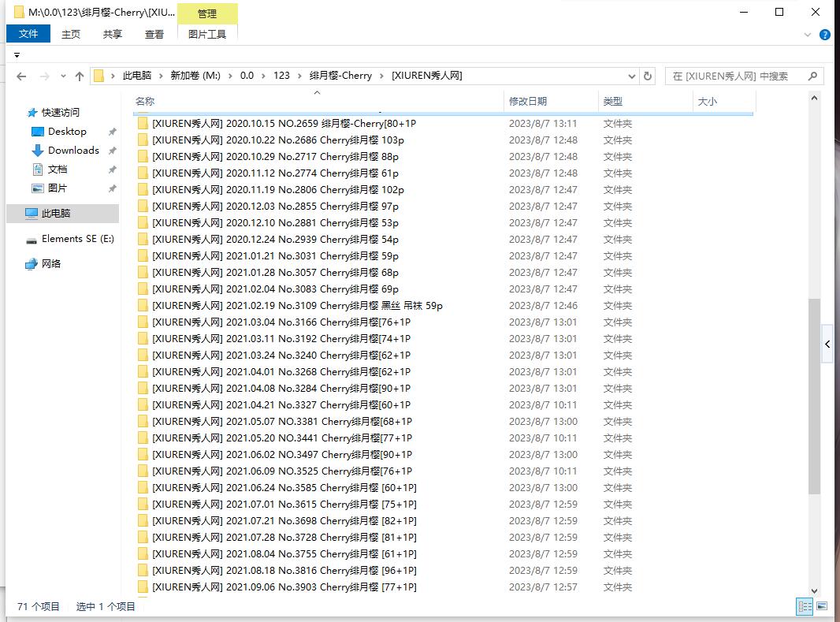Navigate to 123 in the breadcrumb
Viewport: 840px width, 622px height.
[281, 76]
